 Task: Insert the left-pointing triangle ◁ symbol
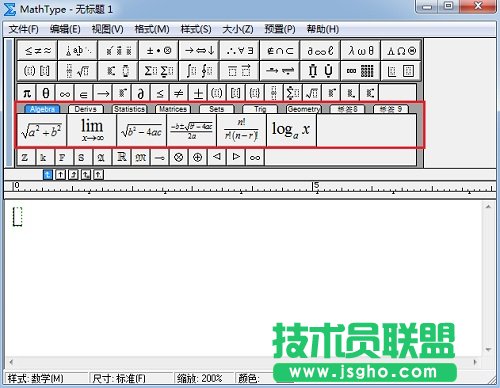[217, 157]
